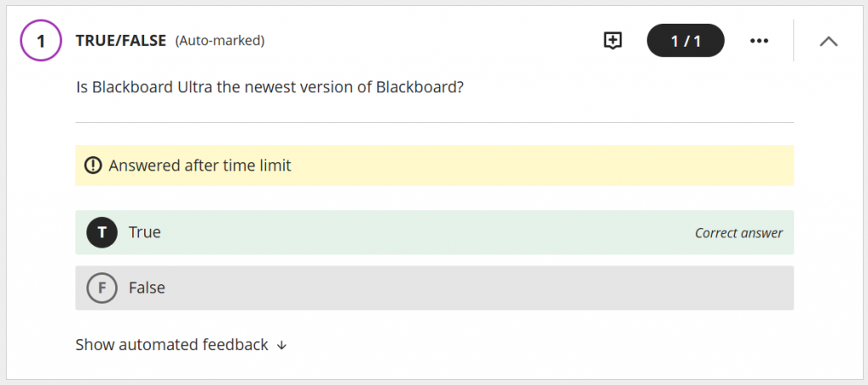Click the exclamation warning icon
Viewport: 868px width, 385px height.
[93, 165]
